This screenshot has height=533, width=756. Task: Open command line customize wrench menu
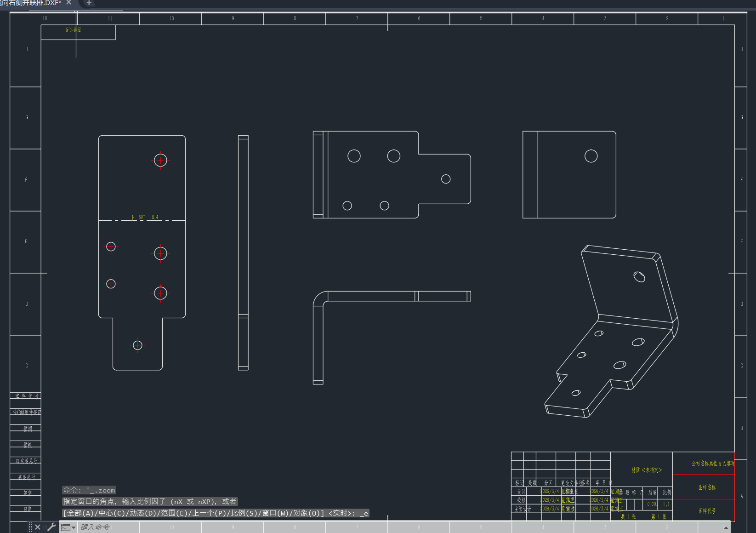click(x=51, y=527)
